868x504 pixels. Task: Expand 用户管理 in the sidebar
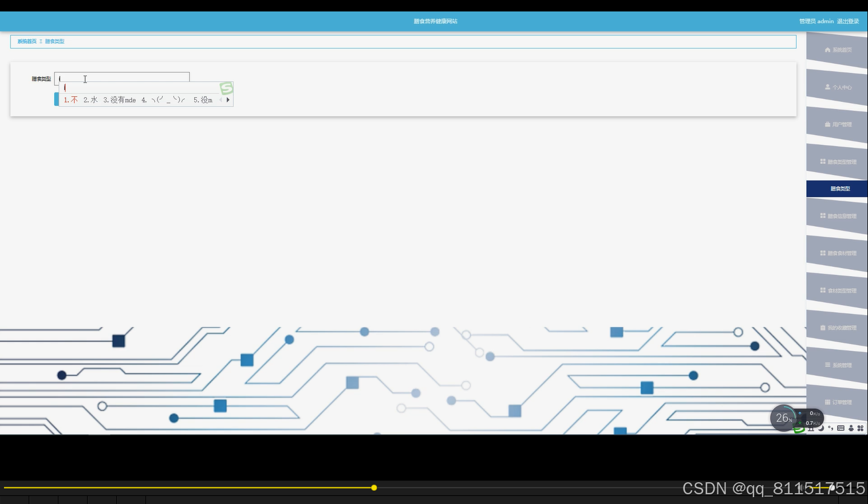(x=837, y=124)
